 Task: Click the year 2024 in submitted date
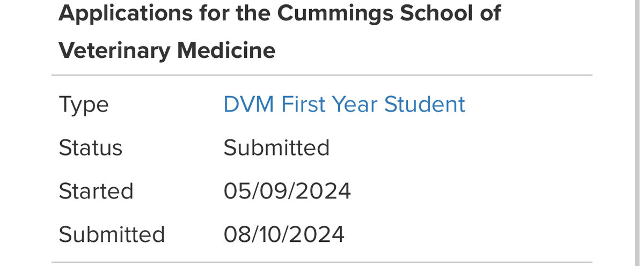[319, 234]
